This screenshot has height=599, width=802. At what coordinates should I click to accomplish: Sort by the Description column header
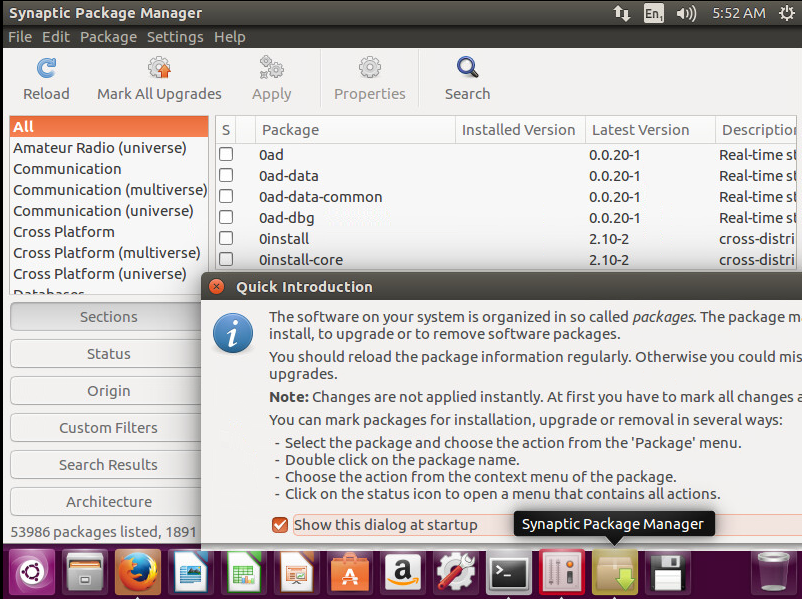coord(758,130)
